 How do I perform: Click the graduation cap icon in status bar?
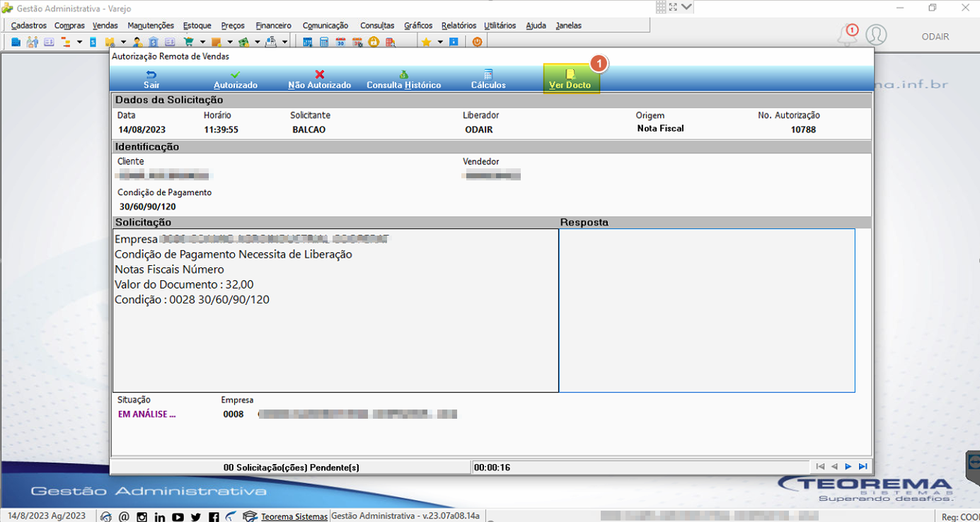(x=250, y=516)
